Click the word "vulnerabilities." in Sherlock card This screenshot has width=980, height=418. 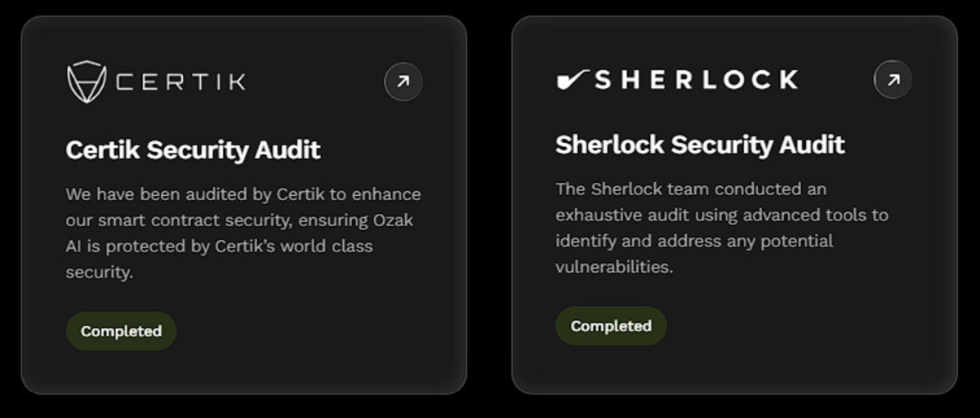coord(614,267)
